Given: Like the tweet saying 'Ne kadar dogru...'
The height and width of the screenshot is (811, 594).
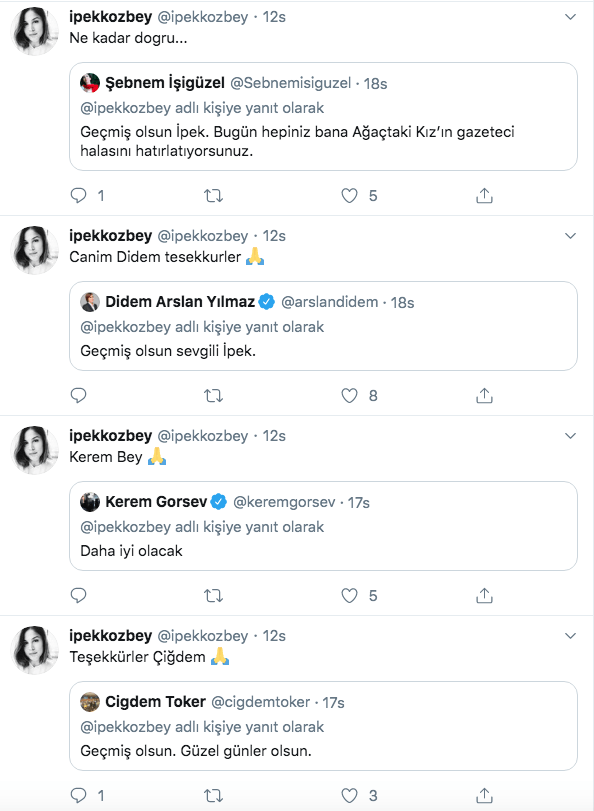Looking at the screenshot, I should 350,196.
